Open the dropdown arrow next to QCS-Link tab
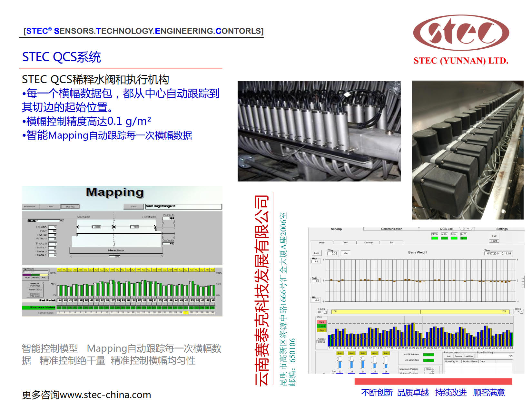The width and height of the screenshot is (532, 411). point(468,229)
